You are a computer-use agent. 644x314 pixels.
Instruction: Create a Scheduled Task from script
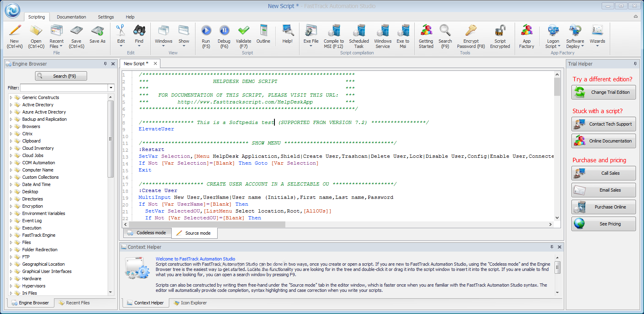(x=359, y=36)
